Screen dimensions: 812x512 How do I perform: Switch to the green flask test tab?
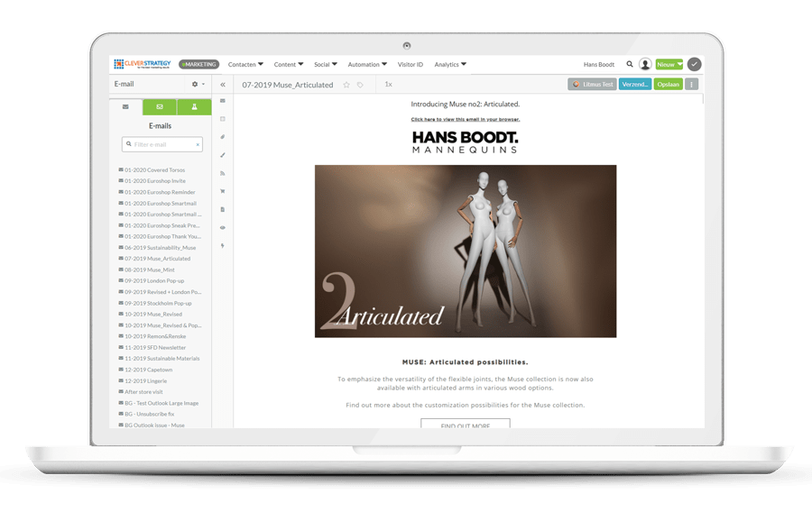194,107
